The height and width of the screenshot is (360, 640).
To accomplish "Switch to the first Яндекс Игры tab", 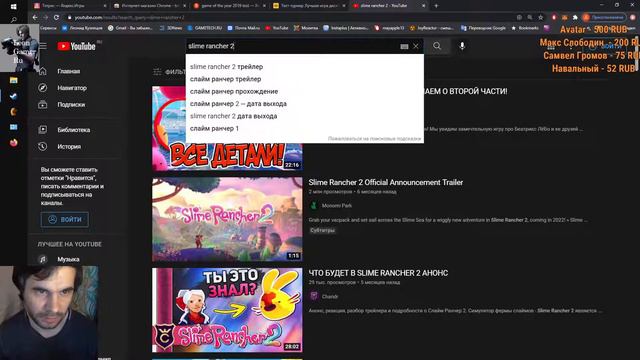I will pyautogui.click(x=70, y=6).
